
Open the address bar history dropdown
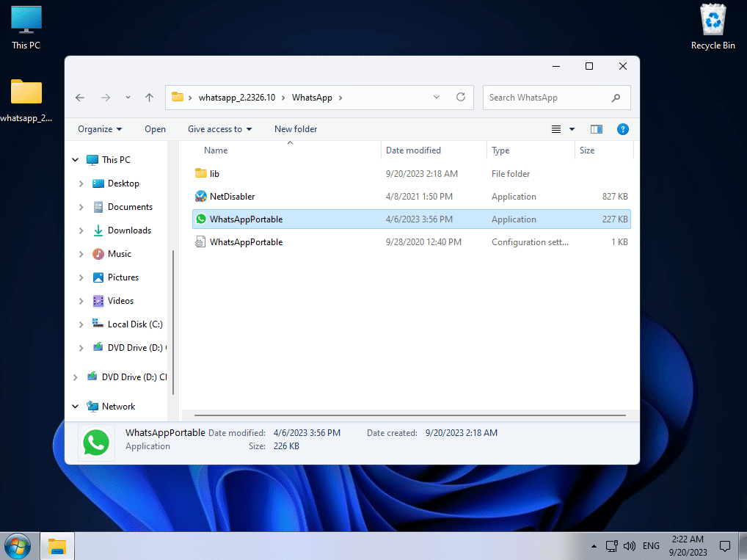(437, 97)
